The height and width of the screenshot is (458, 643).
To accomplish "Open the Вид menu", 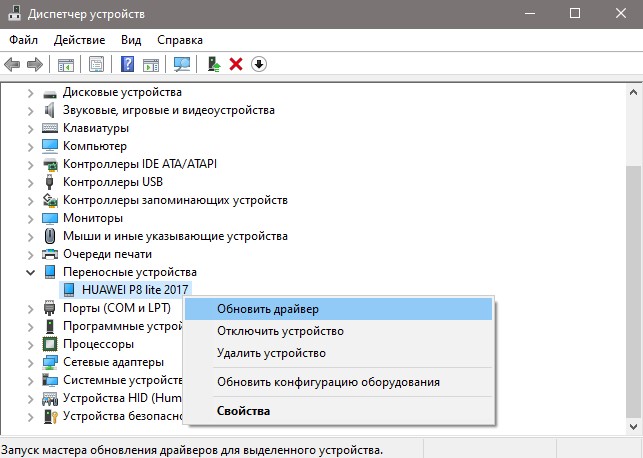I will pos(131,40).
